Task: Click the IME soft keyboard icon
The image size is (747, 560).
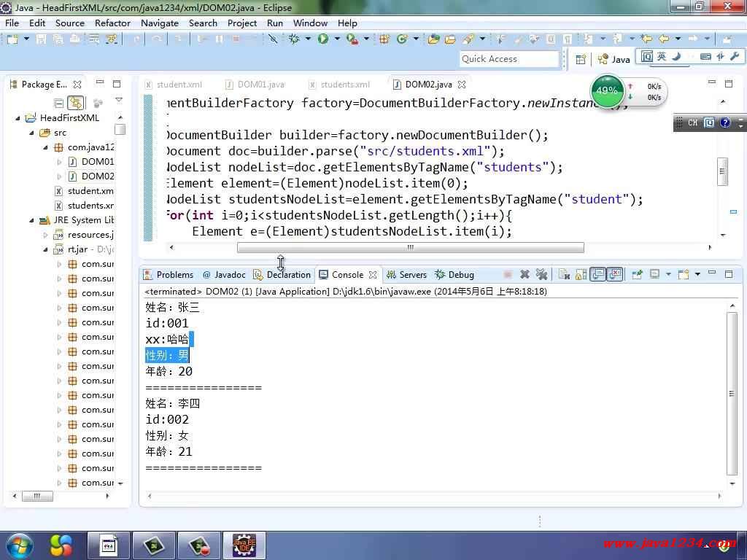Action: tap(705, 57)
